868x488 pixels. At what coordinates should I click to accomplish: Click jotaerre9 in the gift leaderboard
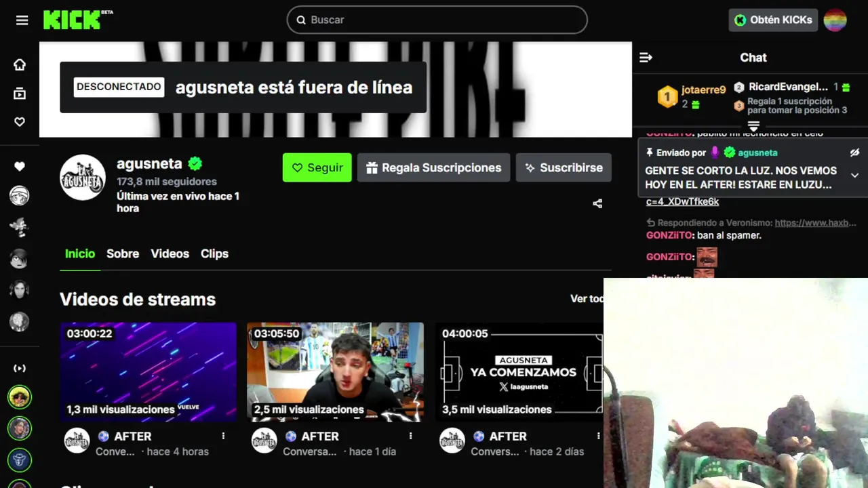[x=703, y=89]
